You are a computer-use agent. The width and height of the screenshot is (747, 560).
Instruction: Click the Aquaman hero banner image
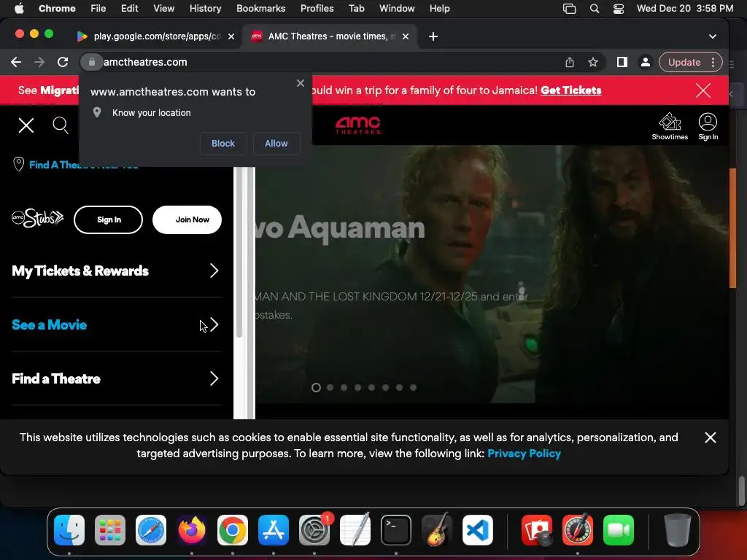click(492, 274)
